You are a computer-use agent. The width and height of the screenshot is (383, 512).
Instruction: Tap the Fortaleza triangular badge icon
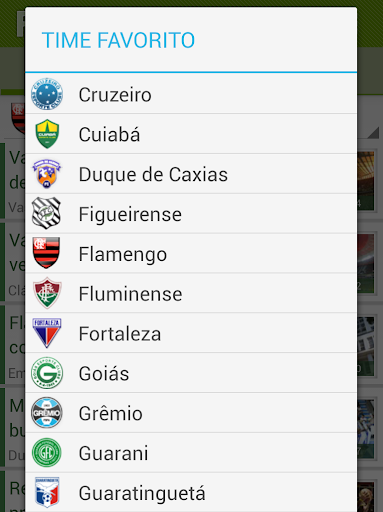point(47,333)
